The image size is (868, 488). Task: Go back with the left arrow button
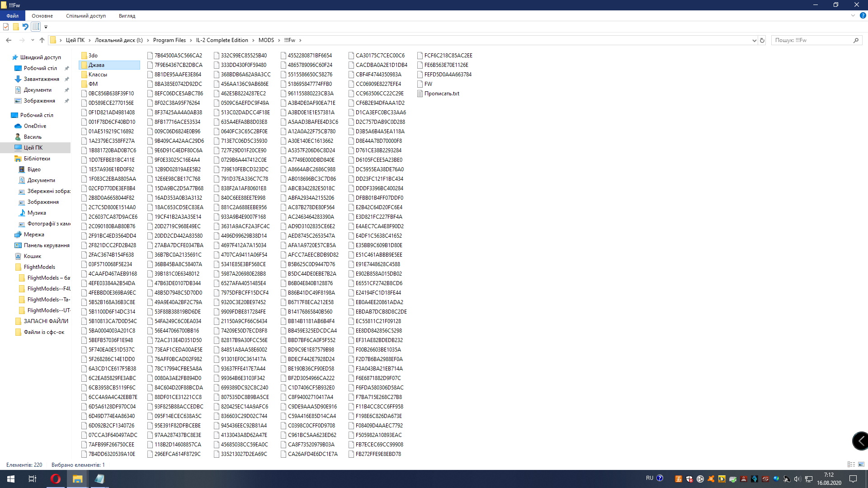point(9,40)
